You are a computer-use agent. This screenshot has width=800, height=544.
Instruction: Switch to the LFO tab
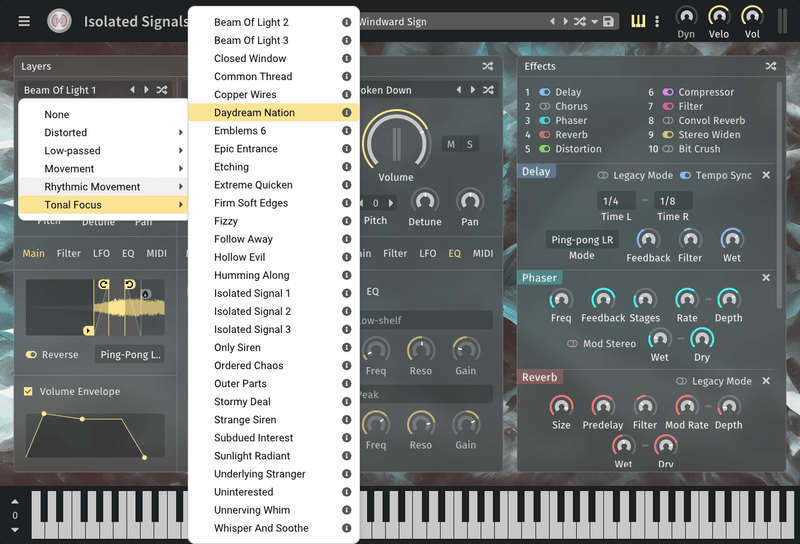click(x=99, y=254)
